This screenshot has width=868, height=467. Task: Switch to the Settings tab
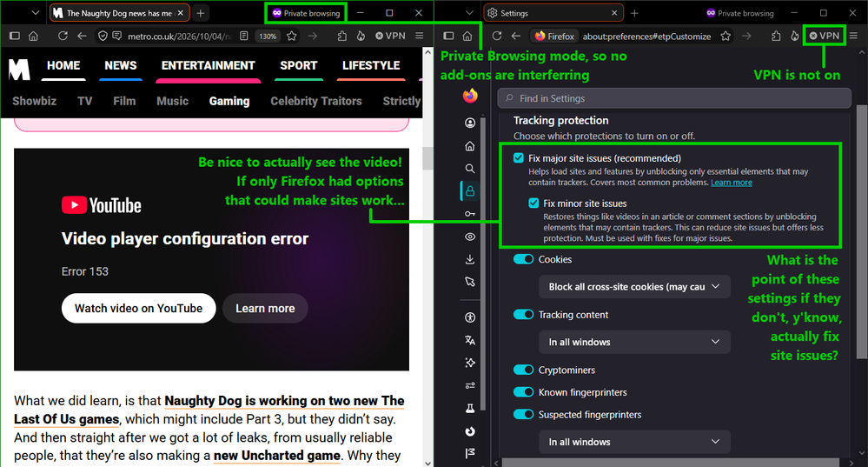(x=553, y=13)
